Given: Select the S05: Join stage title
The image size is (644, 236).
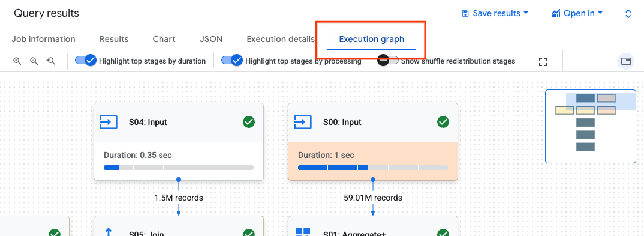Looking at the screenshot, I should point(147,233).
